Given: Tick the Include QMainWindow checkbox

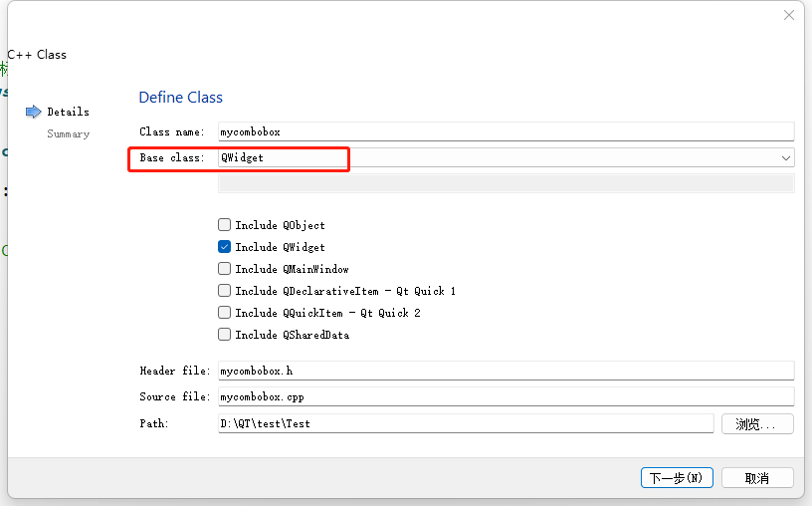Looking at the screenshot, I should pos(225,269).
